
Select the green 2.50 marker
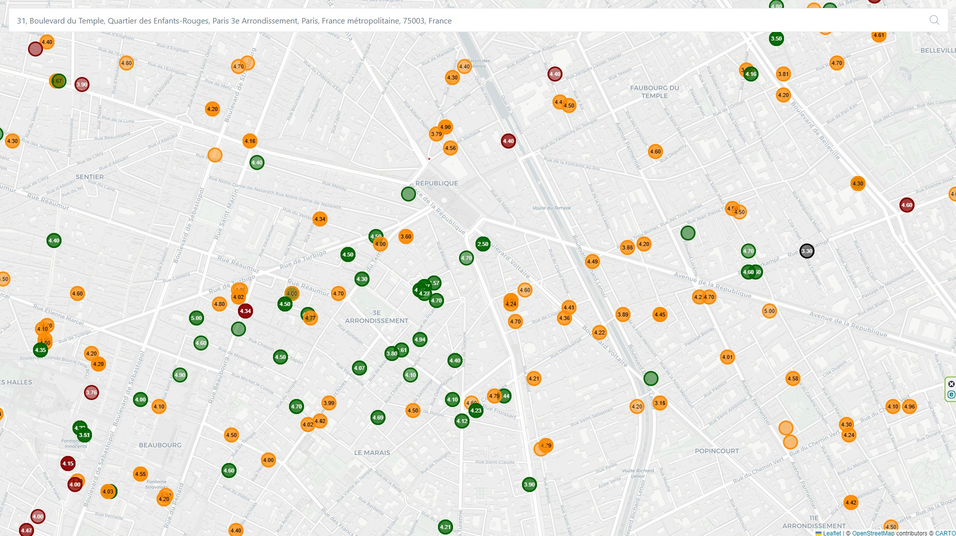pyautogui.click(x=483, y=244)
